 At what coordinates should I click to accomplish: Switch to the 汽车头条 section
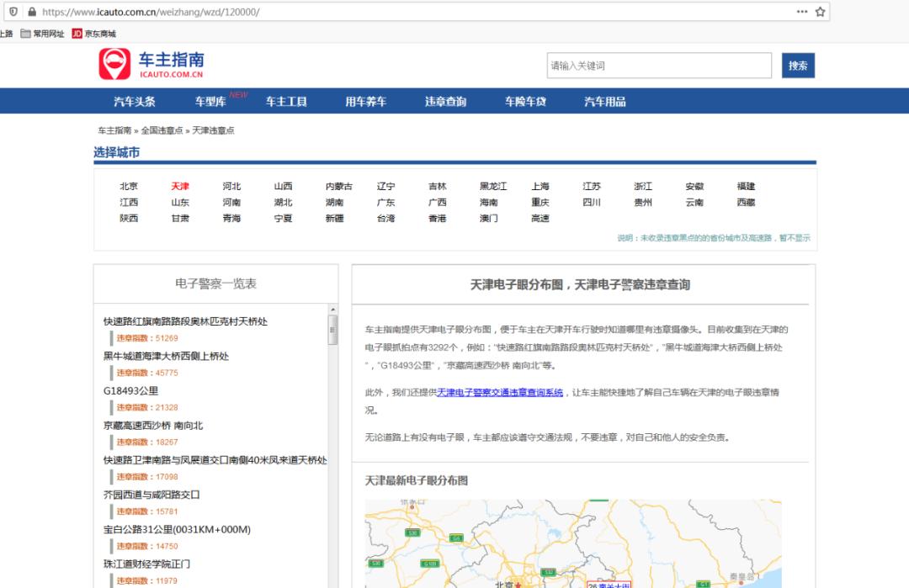[137, 101]
